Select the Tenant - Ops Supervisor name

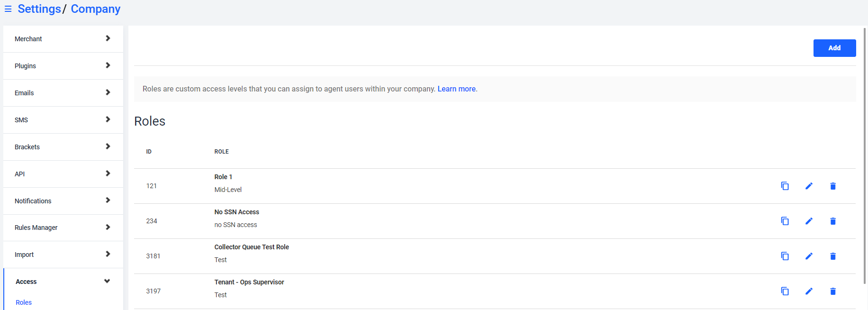[249, 282]
